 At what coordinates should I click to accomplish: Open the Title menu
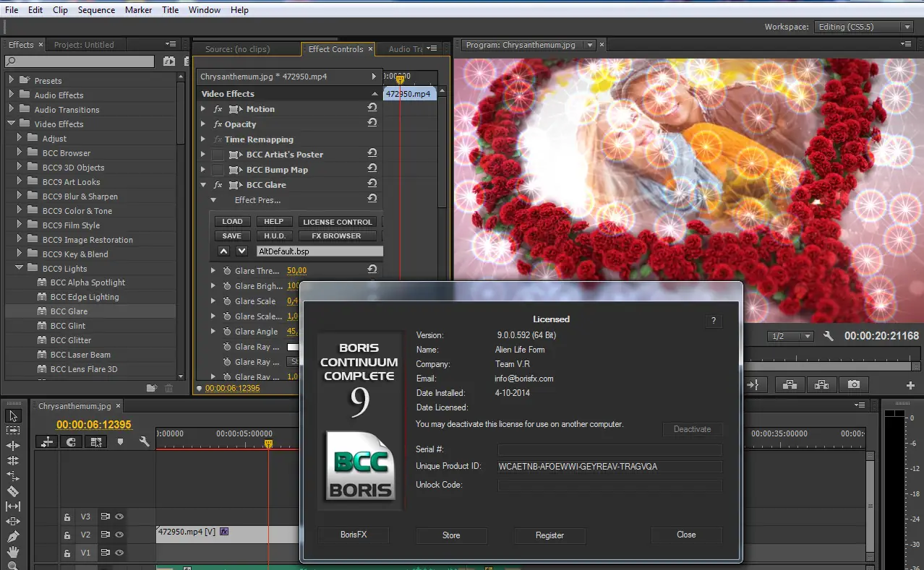pos(171,10)
